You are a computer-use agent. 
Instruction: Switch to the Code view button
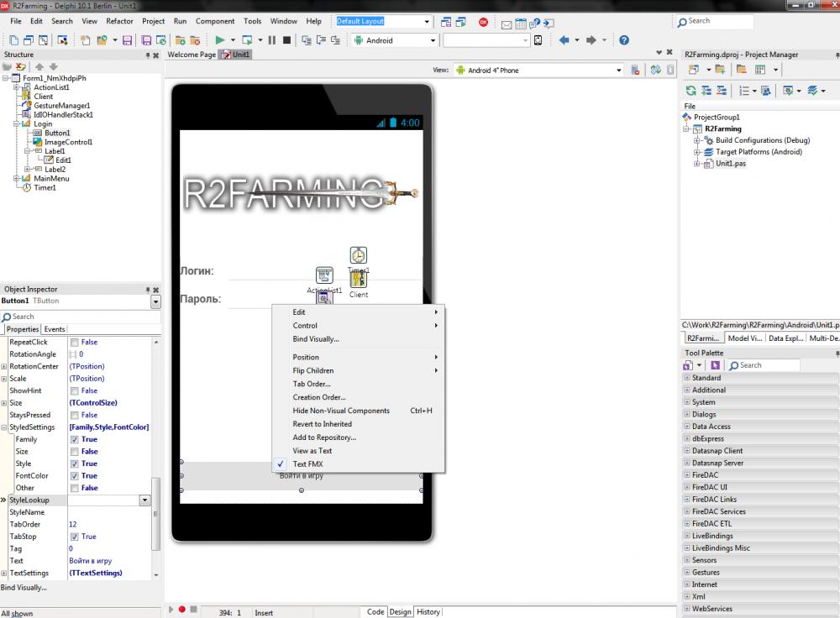tap(375, 611)
